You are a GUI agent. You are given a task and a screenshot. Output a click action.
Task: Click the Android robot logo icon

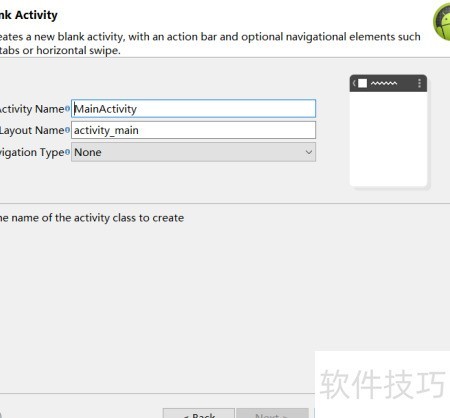[442, 22]
